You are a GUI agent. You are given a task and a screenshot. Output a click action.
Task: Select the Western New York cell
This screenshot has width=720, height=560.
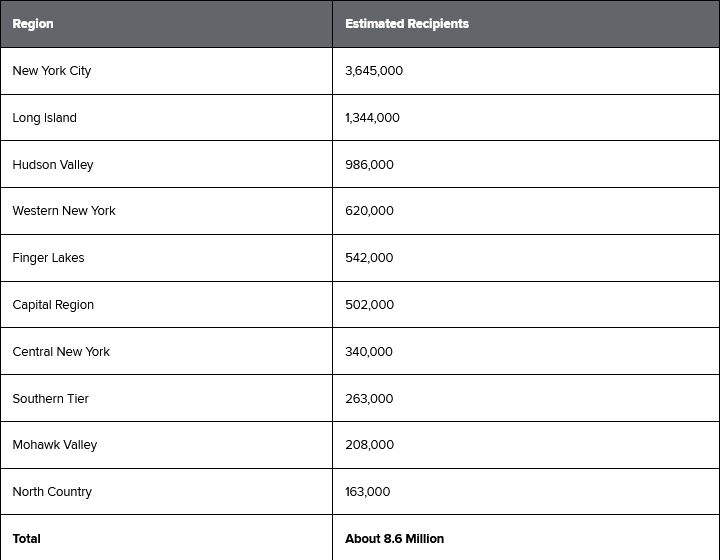click(64, 211)
